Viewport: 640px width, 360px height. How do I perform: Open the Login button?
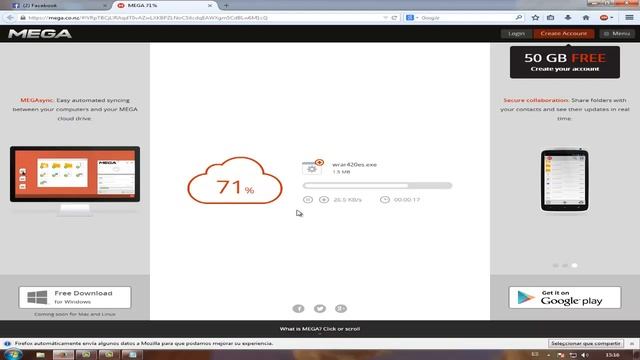point(516,33)
